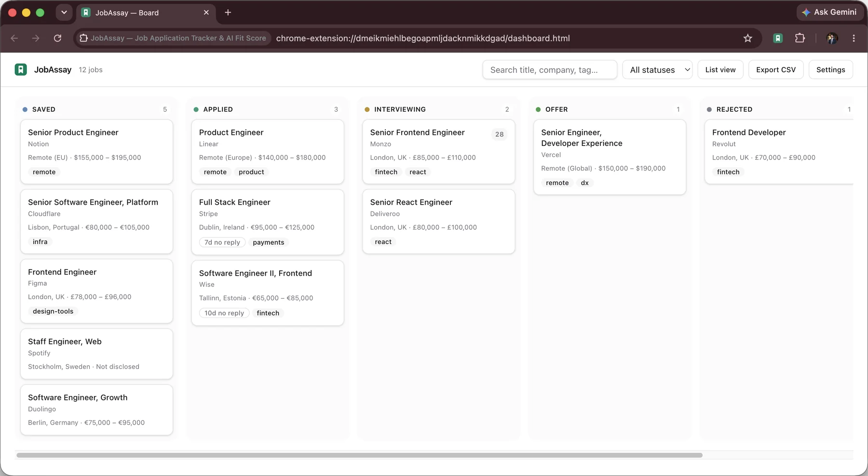Click the REJECTED column header
Image resolution: width=868 pixels, height=476 pixels.
point(734,109)
